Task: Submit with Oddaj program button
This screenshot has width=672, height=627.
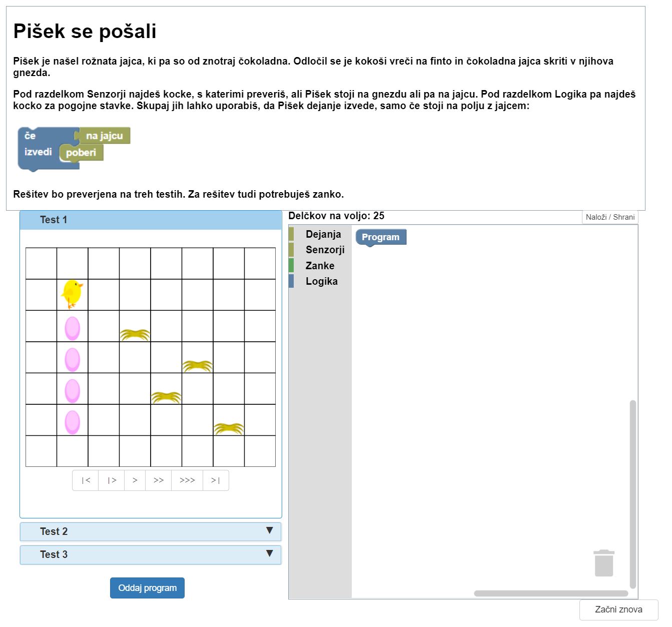Action: (x=147, y=588)
